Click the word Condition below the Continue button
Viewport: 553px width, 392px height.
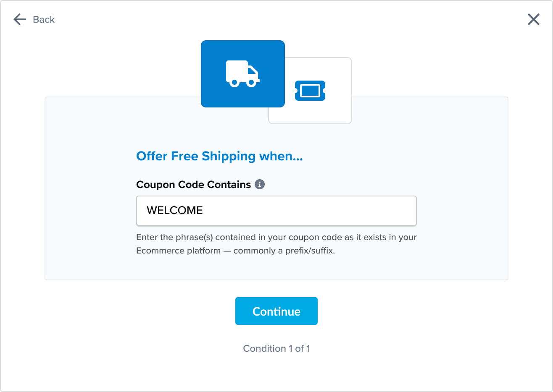(x=264, y=348)
